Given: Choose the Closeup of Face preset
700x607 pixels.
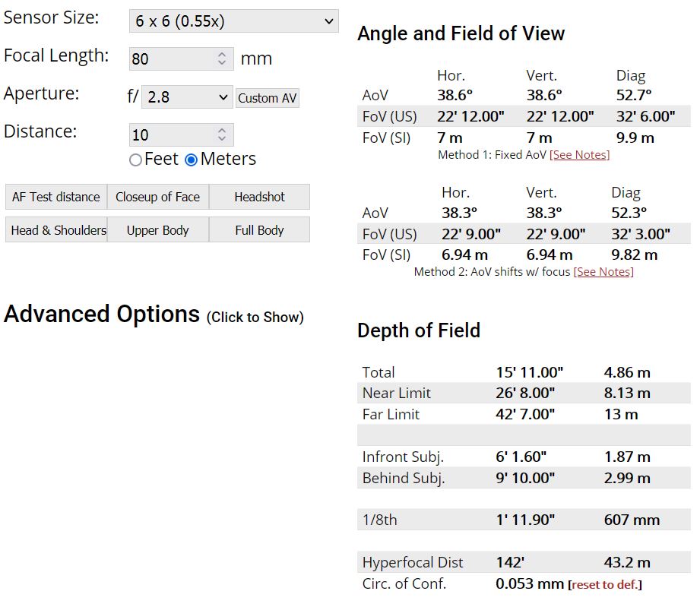Looking at the screenshot, I should pos(157,197).
